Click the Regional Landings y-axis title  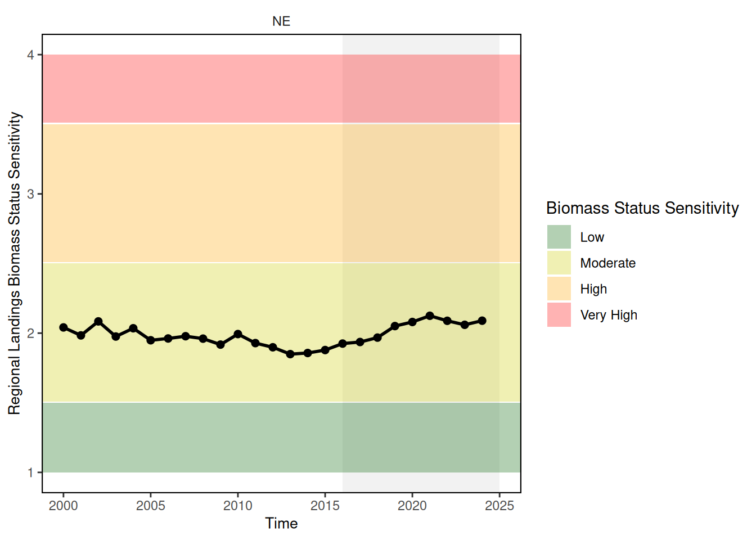(x=15, y=263)
